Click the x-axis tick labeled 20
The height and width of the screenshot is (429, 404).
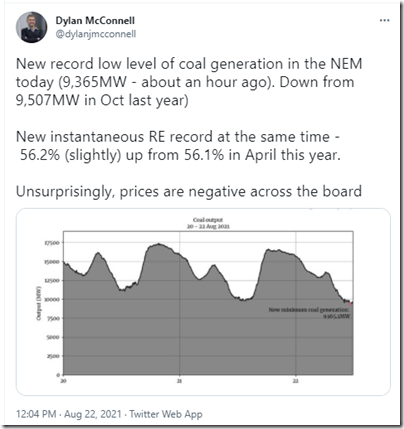63,381
